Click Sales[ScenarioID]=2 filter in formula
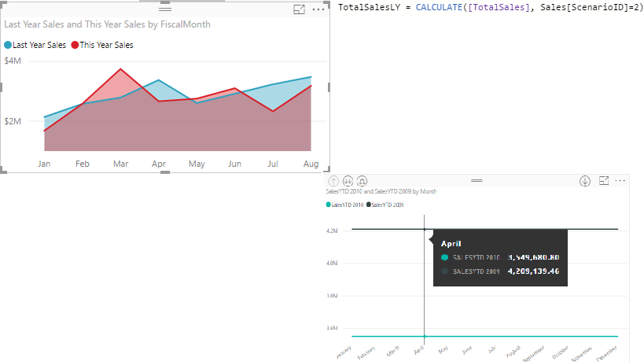Image resolution: width=644 pixels, height=362 pixels. coord(590,7)
